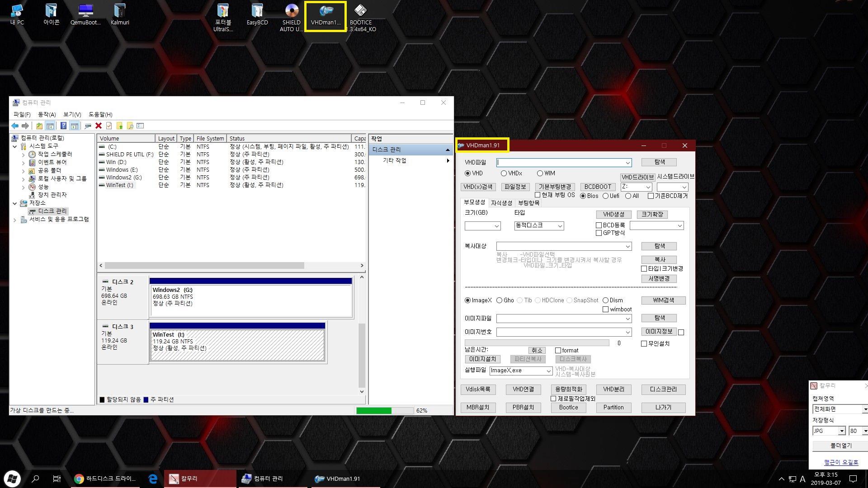Click the VHD생성 button
The width and height of the screenshot is (868, 488).
613,215
